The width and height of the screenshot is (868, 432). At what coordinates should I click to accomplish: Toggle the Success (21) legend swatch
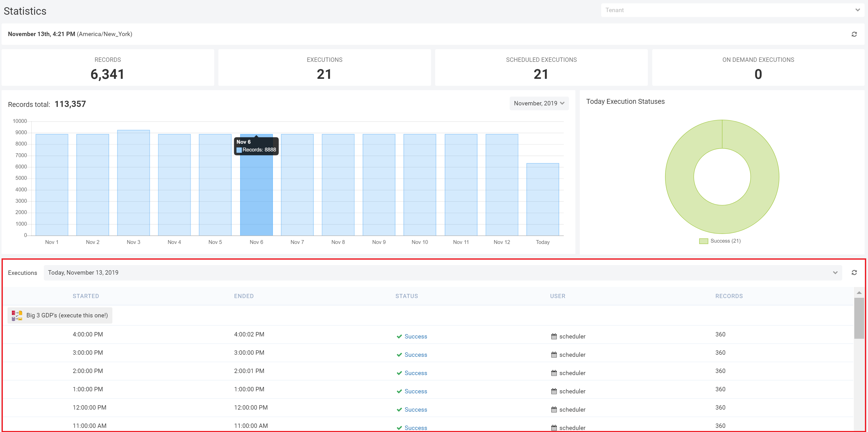click(703, 241)
